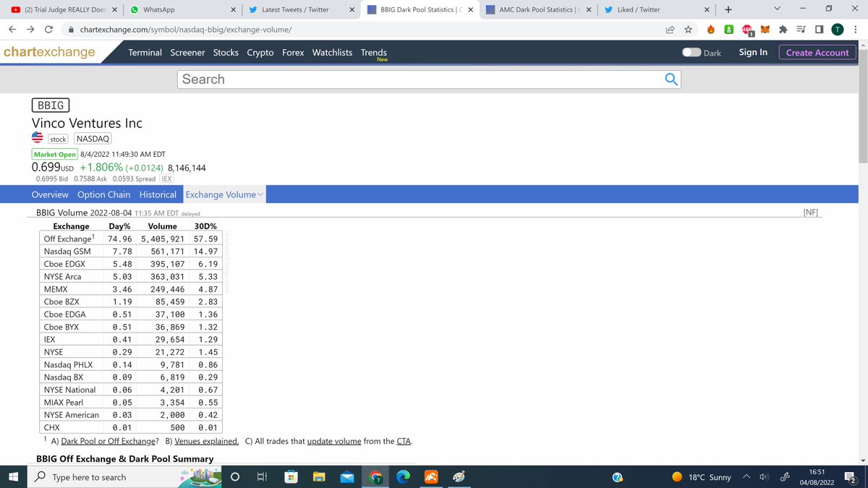The width and height of the screenshot is (868, 488).
Task: Reload the page with refresh icon
Action: click(48, 30)
